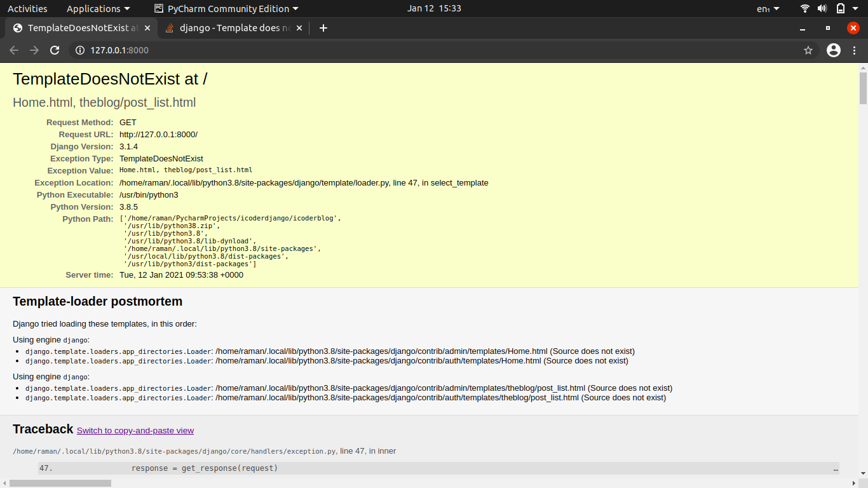Minimize the browser window
The width and height of the screenshot is (868, 488).
pos(803,28)
